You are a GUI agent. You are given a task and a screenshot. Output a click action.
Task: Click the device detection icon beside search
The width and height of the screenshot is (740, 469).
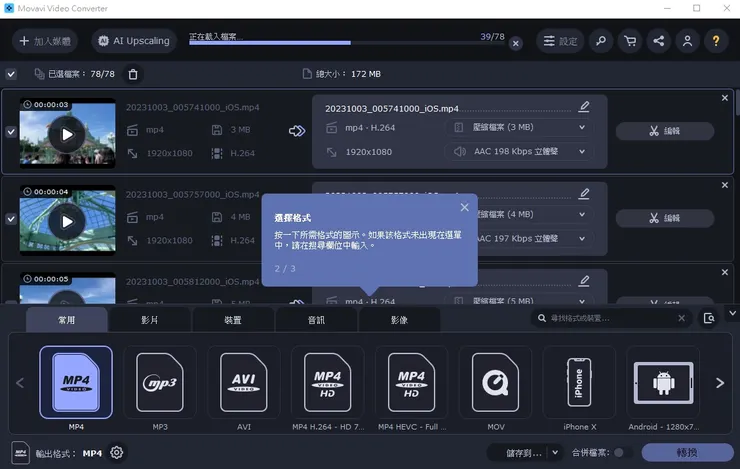tap(708, 318)
